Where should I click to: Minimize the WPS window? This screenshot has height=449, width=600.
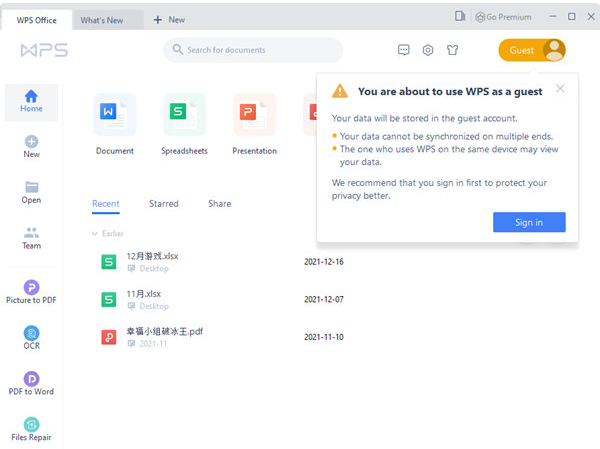tap(553, 16)
